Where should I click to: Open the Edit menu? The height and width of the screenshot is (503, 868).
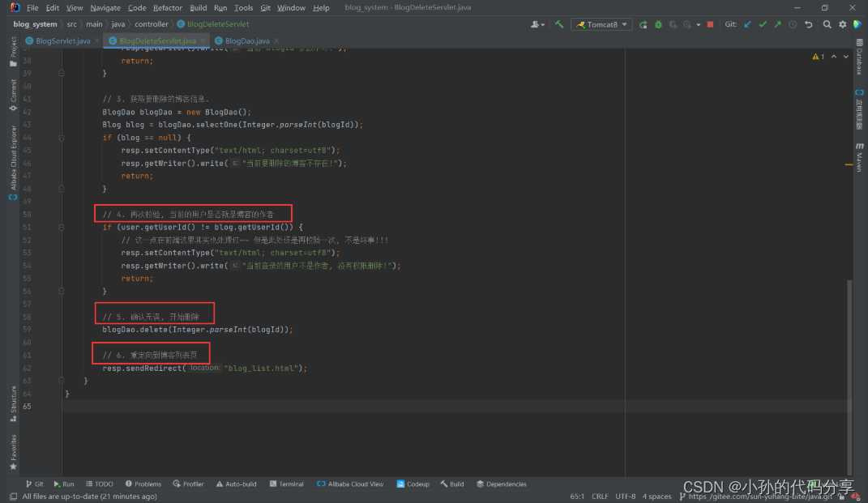53,8
